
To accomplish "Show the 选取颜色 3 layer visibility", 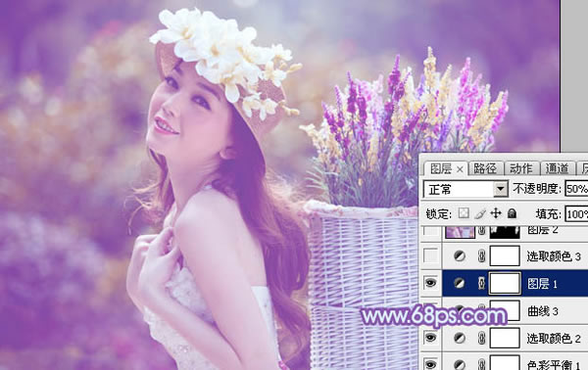I will click(x=430, y=255).
